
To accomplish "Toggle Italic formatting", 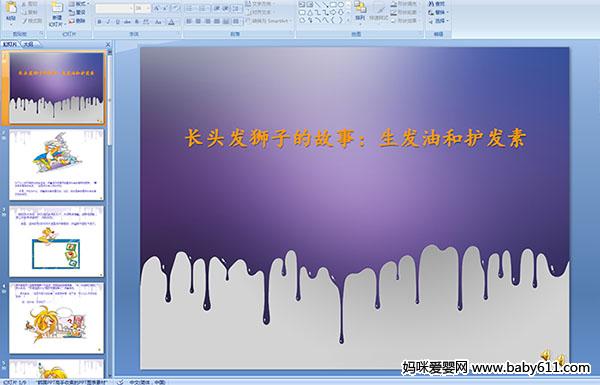I will [x=108, y=22].
